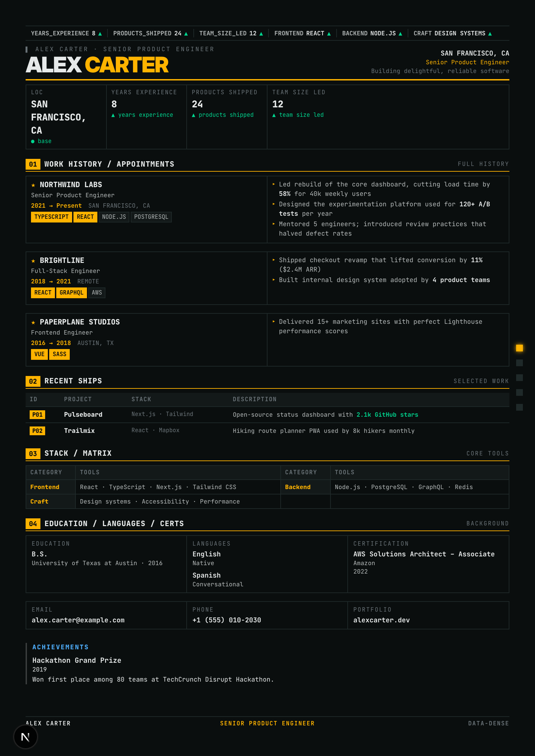Click the Backend category cell
The height and width of the screenshot is (756, 535).
pyautogui.click(x=305, y=487)
